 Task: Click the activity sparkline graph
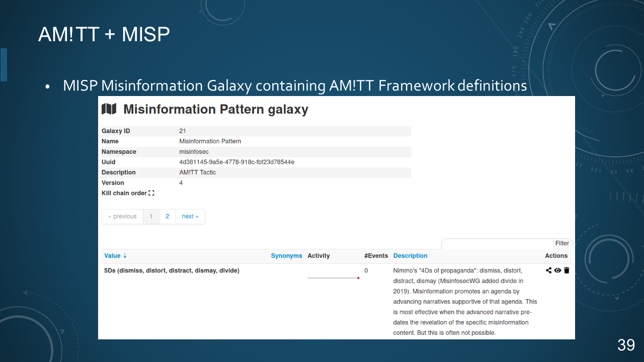coord(333,278)
